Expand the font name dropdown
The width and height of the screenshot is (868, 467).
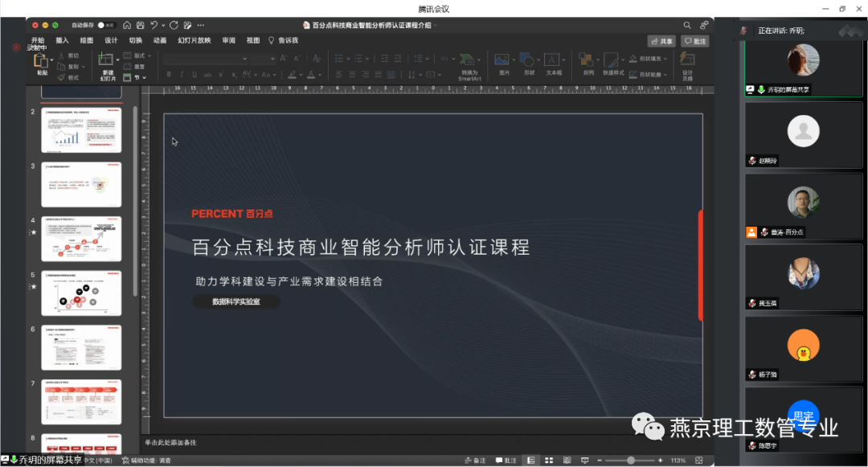[x=246, y=59]
